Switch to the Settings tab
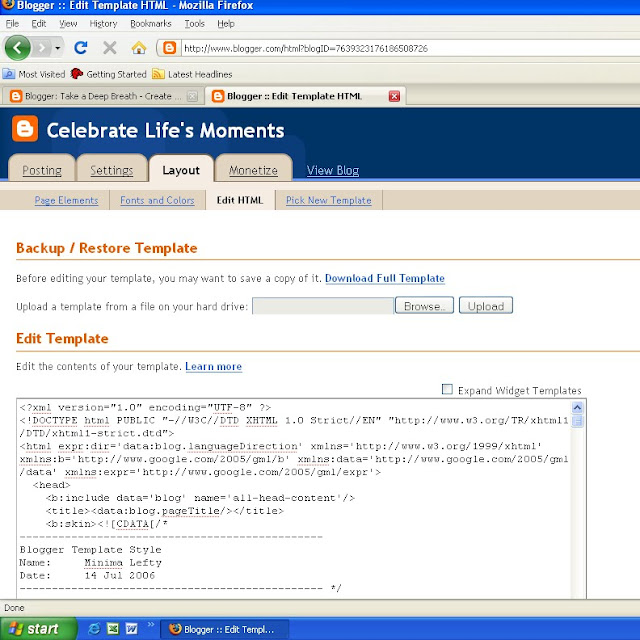The height and width of the screenshot is (640, 640). pyautogui.click(x=111, y=169)
